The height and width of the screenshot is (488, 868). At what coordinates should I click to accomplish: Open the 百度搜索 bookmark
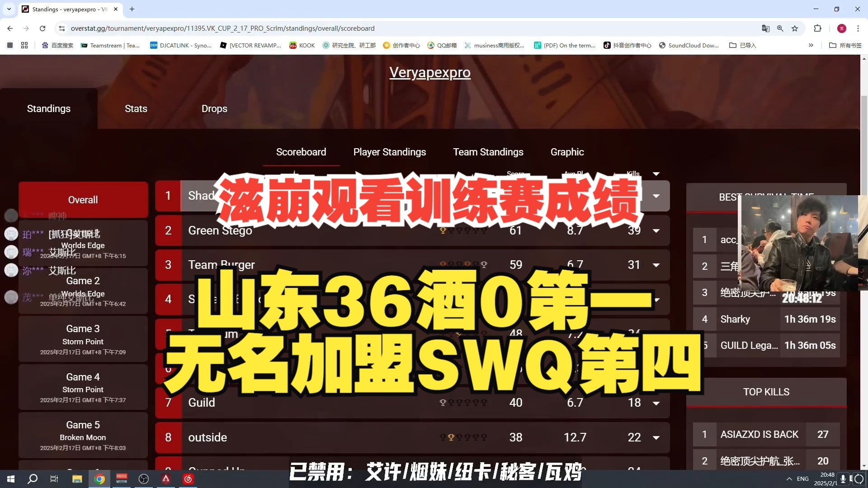click(57, 45)
